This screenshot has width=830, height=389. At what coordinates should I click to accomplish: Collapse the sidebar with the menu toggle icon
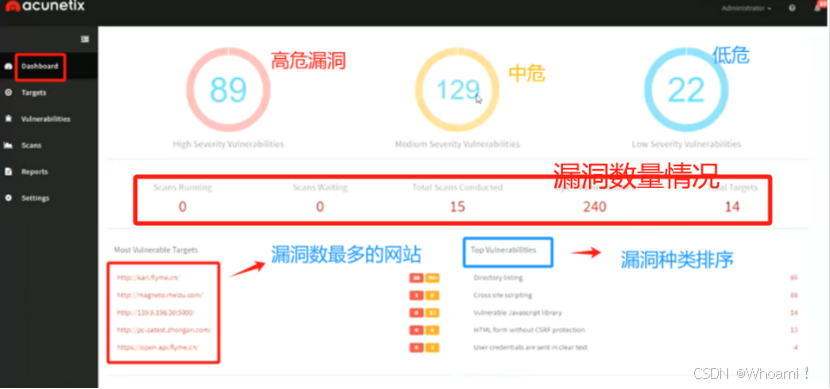point(85,39)
